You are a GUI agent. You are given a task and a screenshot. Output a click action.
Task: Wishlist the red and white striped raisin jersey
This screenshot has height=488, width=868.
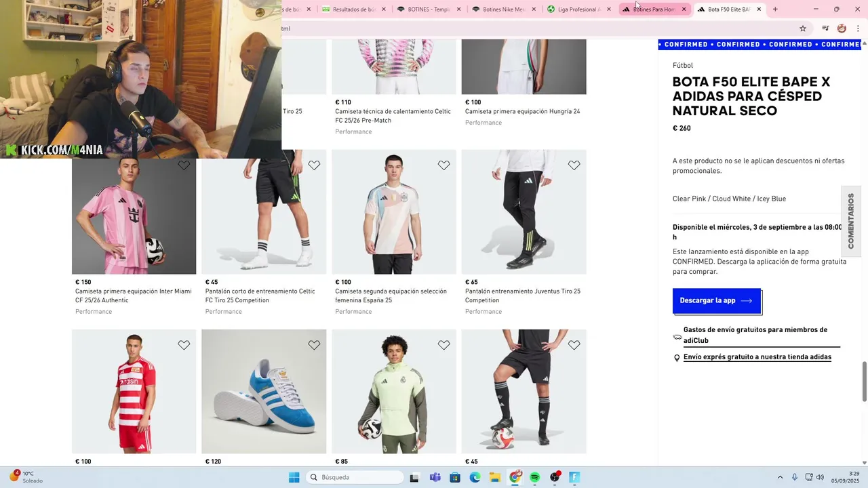pos(184,345)
